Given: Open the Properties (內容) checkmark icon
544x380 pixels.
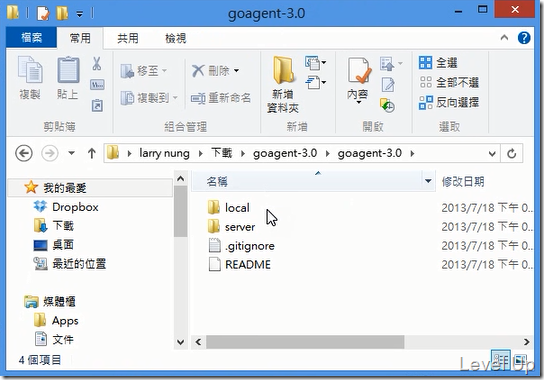Looking at the screenshot, I should [x=359, y=71].
